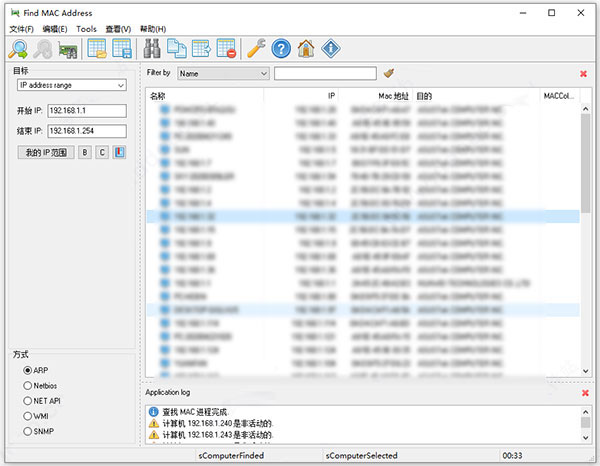Click the 我的 IP 范围 button
The height and width of the screenshot is (466, 600).
[x=46, y=152]
